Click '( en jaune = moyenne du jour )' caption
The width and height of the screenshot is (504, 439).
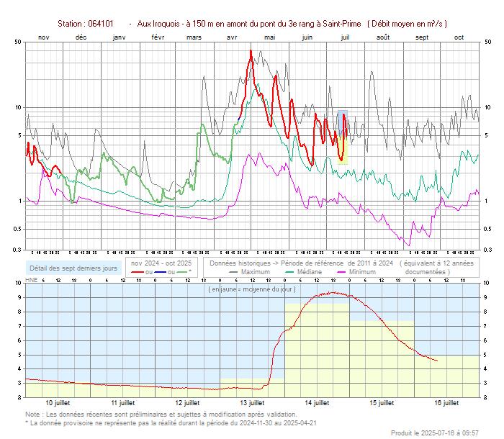pyautogui.click(x=252, y=289)
